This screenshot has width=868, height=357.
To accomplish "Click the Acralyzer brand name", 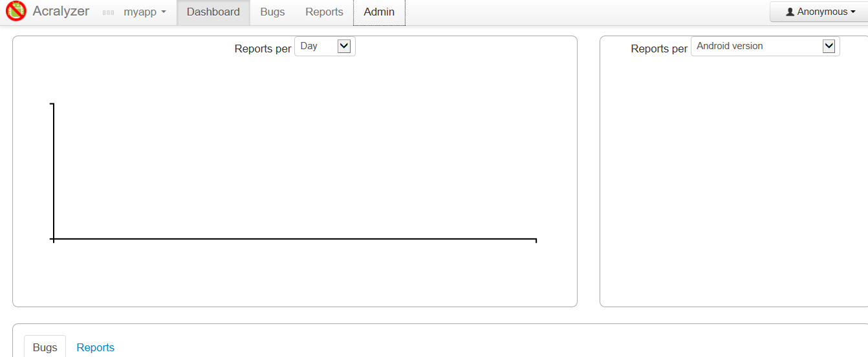I will click(x=61, y=12).
